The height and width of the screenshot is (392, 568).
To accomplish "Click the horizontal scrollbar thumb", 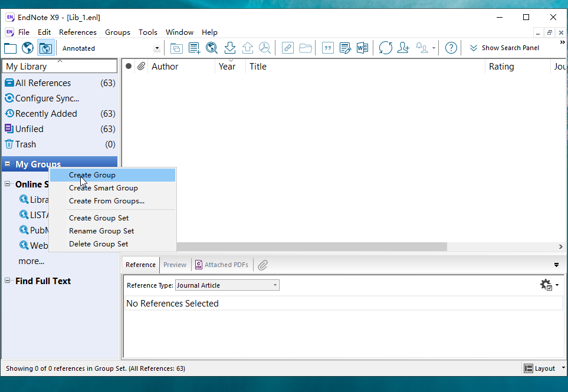I will pyautogui.click(x=311, y=246).
